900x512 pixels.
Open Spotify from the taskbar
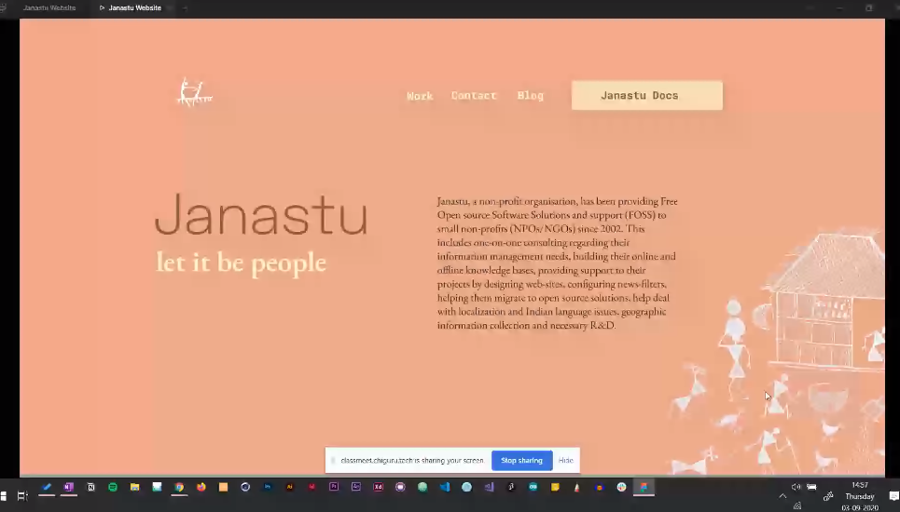(112, 487)
